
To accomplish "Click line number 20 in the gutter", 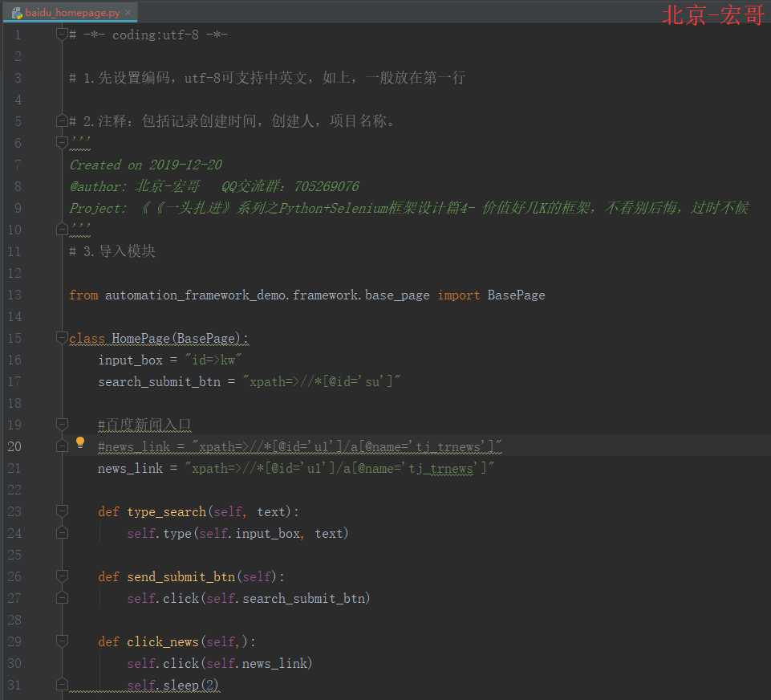I will pos(14,446).
